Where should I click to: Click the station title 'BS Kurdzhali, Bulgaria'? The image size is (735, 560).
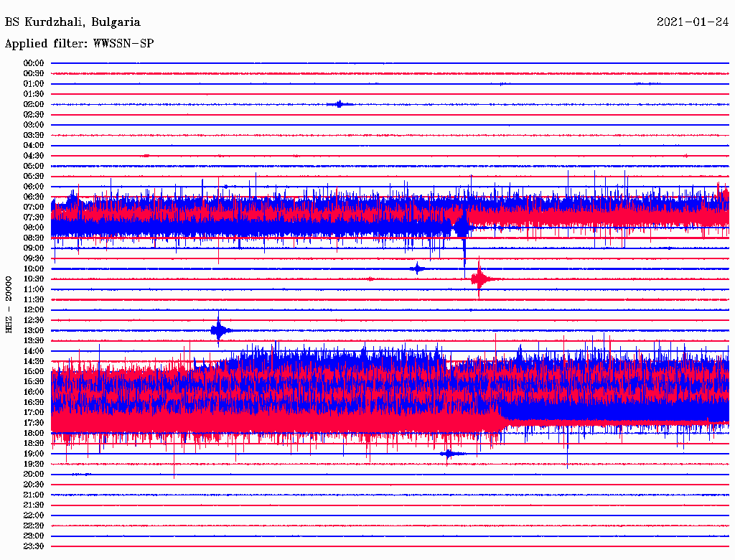pos(72,22)
